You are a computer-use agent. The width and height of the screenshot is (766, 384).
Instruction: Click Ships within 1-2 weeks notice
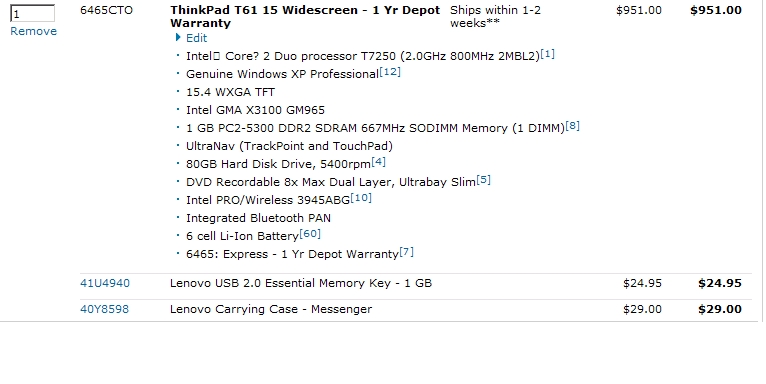tap(495, 17)
